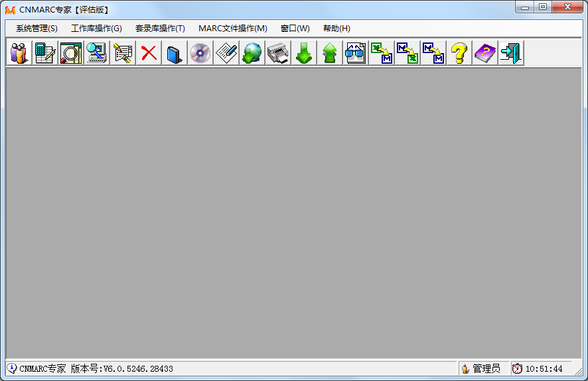Open the 帮助(H) menu
This screenshot has height=381, width=588.
336,29
